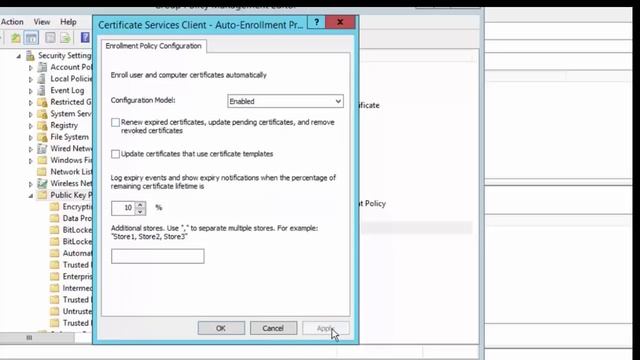The height and width of the screenshot is (360, 640).
Task: Select the Enterprise Trust folder icon
Action: pos(54,277)
